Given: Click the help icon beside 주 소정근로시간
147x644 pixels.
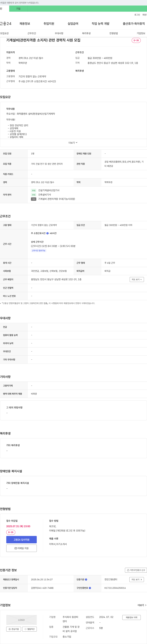Looking at the screenshot, I should click(x=47, y=233).
